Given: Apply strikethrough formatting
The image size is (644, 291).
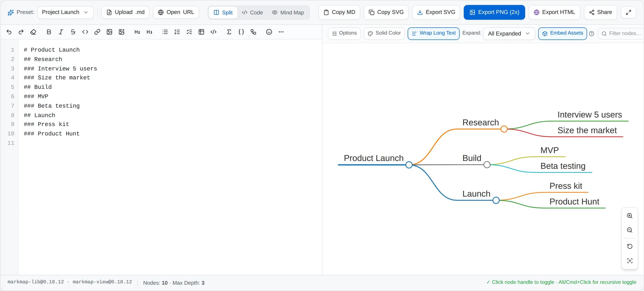Looking at the screenshot, I should pyautogui.click(x=73, y=32).
